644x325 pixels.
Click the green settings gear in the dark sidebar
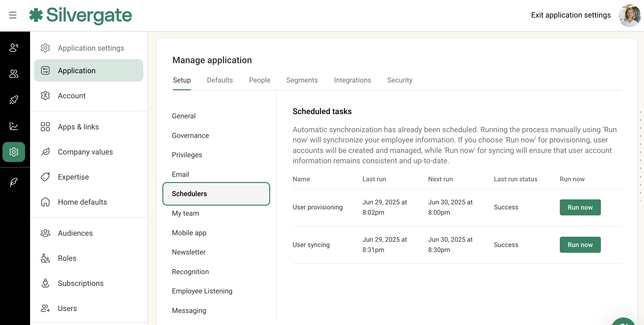pos(14,152)
